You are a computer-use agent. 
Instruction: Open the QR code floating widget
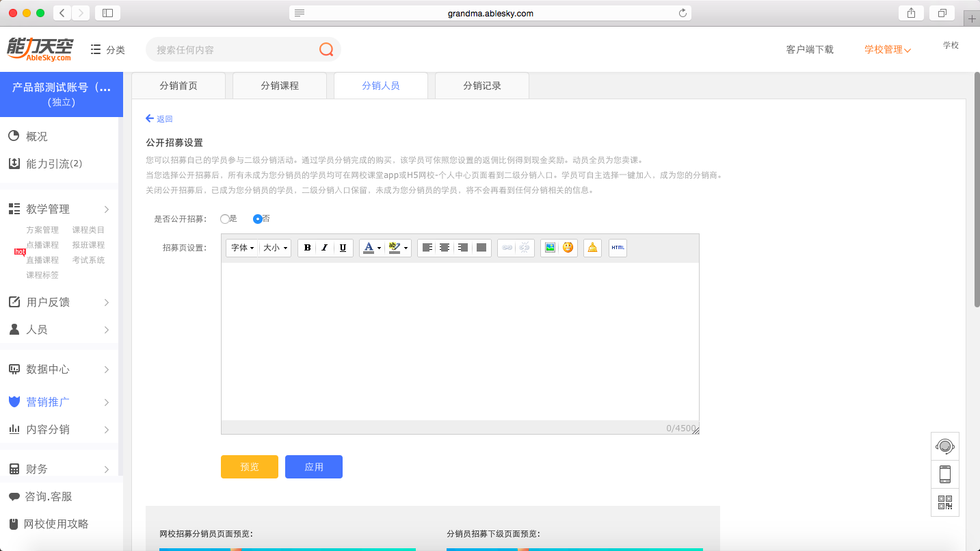point(944,502)
